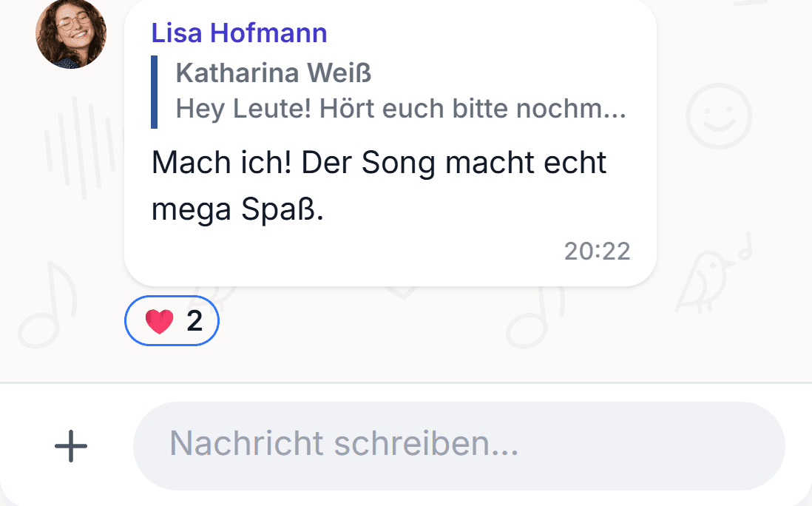This screenshot has height=506, width=812.
Task: Click the red heart emoji in the reaction
Action: pyautogui.click(x=159, y=321)
